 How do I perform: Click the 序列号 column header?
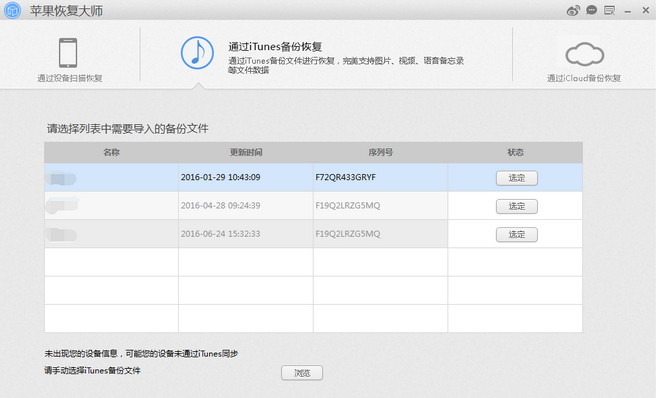tap(380, 152)
